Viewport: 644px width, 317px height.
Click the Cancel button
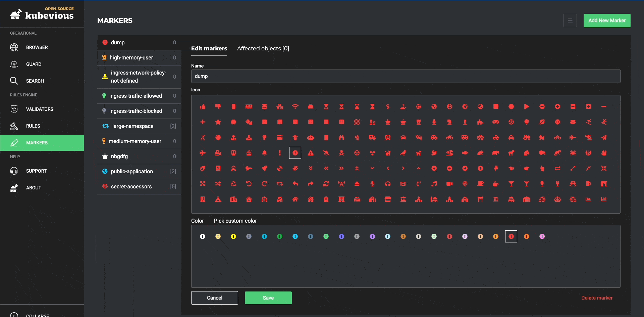click(215, 298)
